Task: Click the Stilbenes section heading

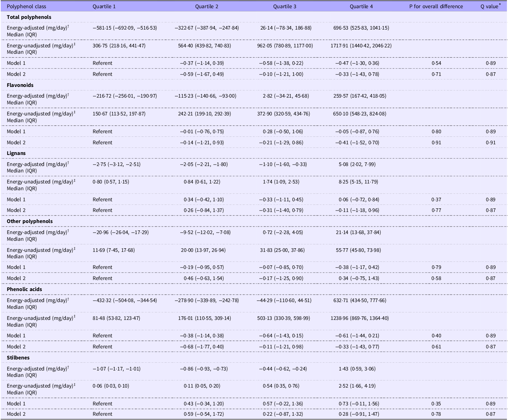Action: 18,358
